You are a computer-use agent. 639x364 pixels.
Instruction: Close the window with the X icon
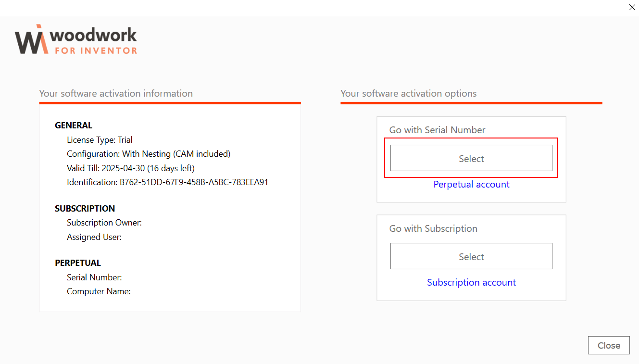[632, 7]
